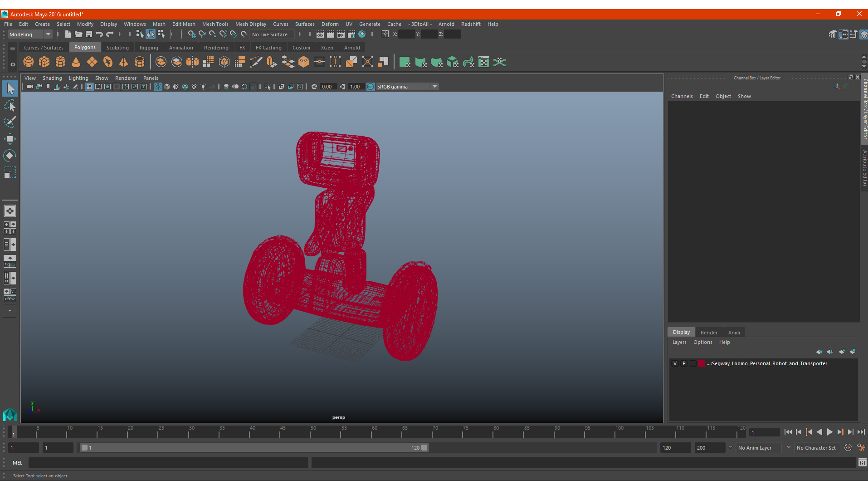Viewport: 868px width, 490px height.
Task: Toggle auto keyframe button
Action: click(x=848, y=448)
